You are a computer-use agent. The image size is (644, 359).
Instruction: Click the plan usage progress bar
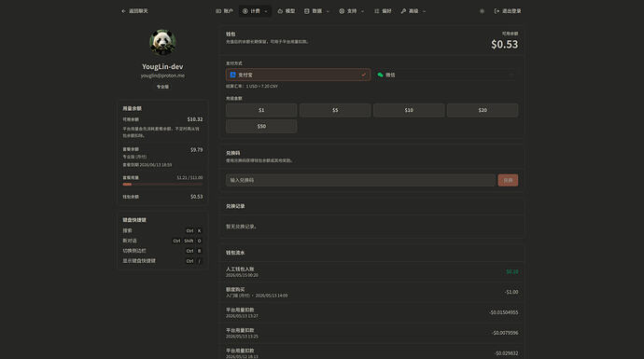pyautogui.click(x=162, y=185)
